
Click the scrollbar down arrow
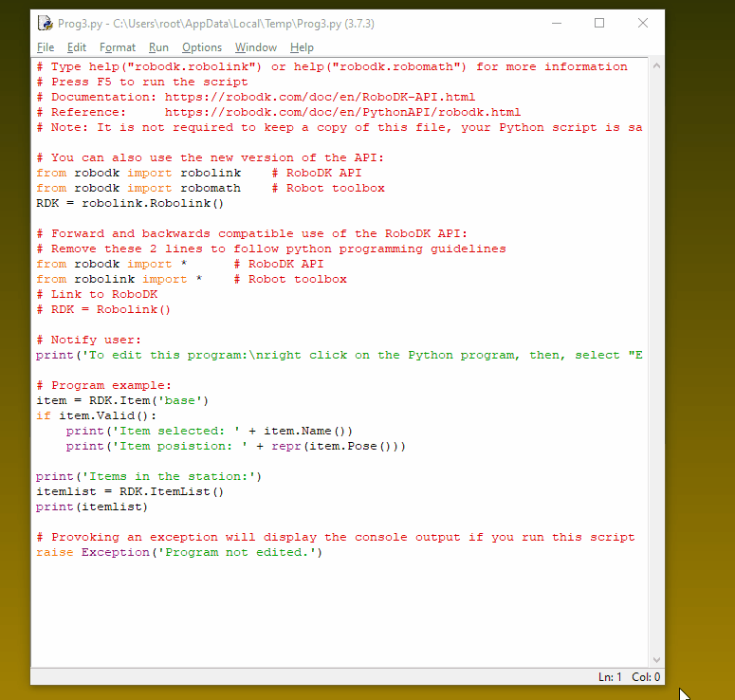(656, 659)
